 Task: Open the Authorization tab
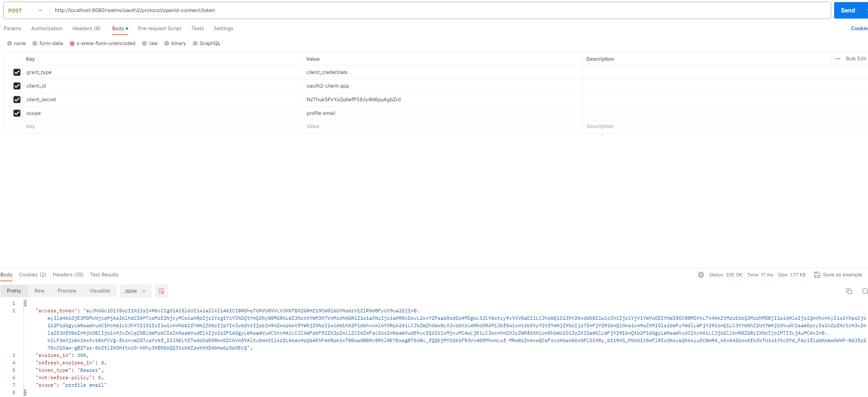pyautogui.click(x=47, y=29)
